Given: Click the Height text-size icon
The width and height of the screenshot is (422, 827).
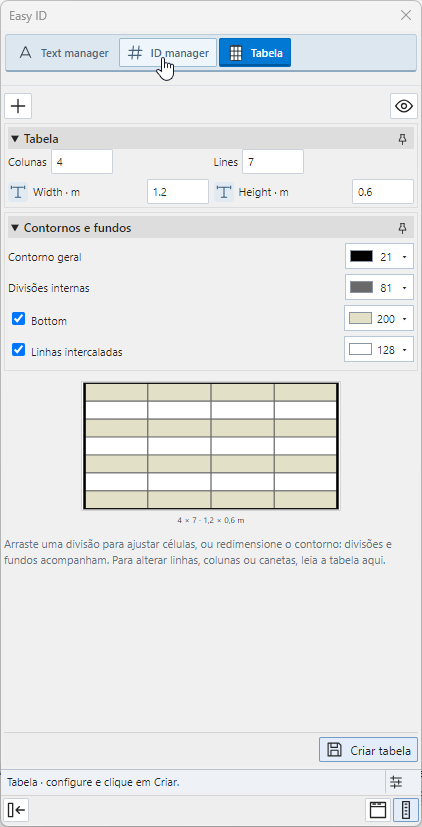Looking at the screenshot, I should pyautogui.click(x=224, y=193).
